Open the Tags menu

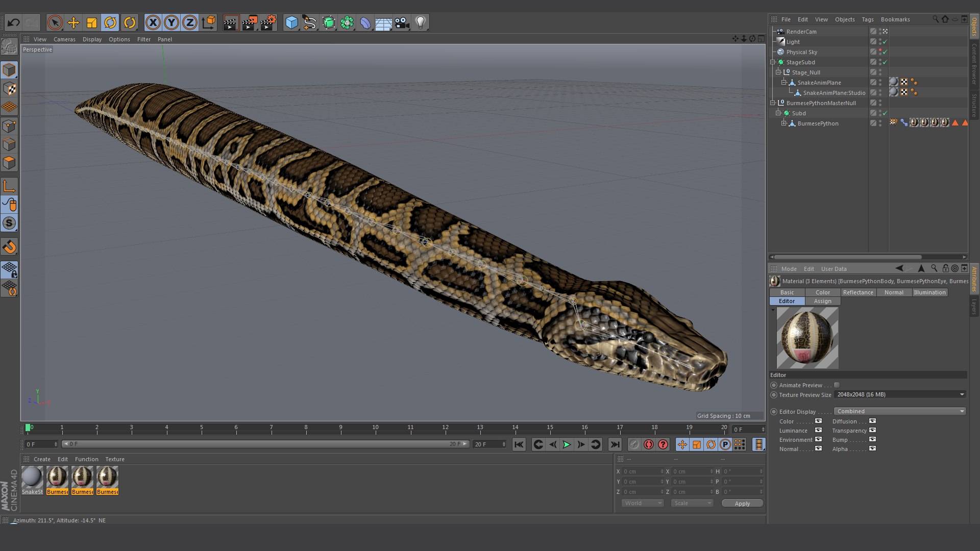tap(868, 19)
